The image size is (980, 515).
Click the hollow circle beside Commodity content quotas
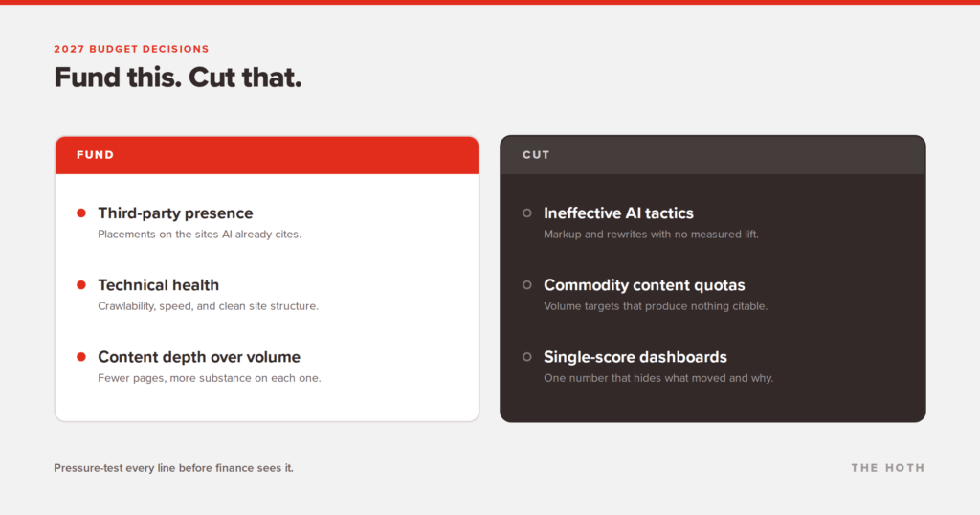527,285
